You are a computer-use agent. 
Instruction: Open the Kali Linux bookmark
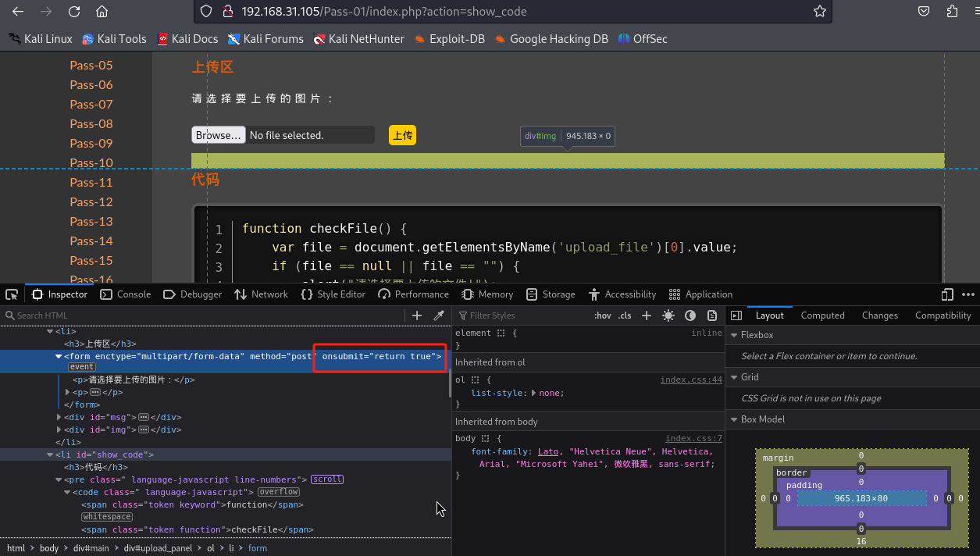[41, 38]
